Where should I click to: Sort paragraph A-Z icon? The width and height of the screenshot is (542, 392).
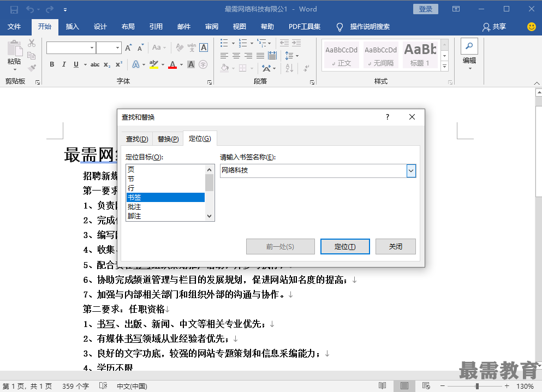pos(289,68)
